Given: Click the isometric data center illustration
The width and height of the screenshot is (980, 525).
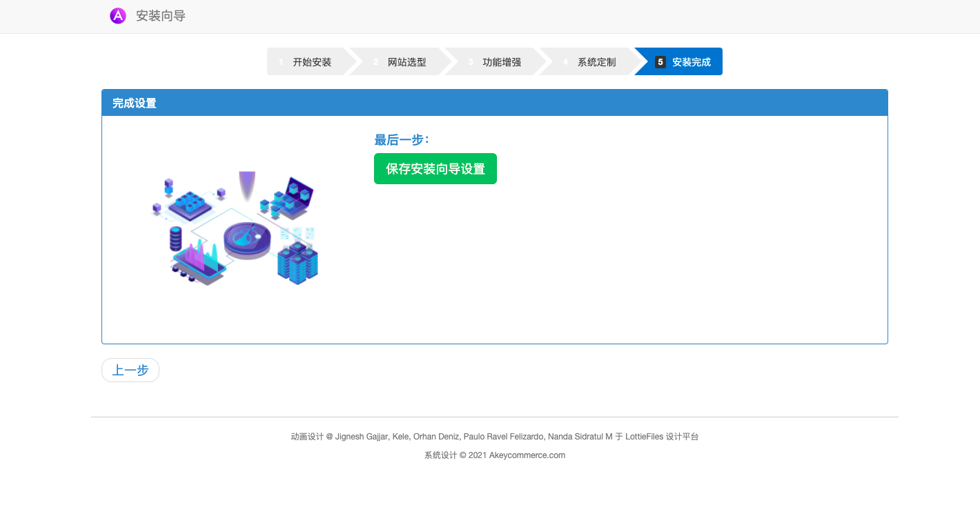Looking at the screenshot, I should pos(235,228).
